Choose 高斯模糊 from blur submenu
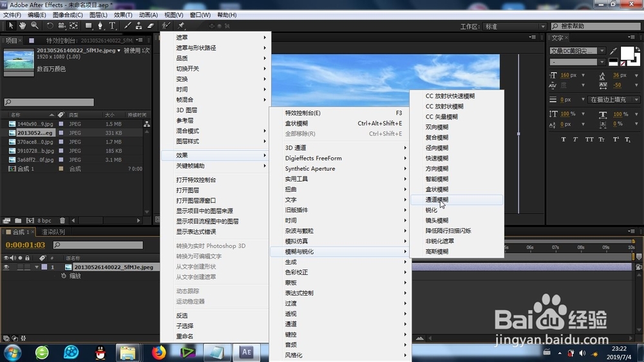644x362 pixels. click(457, 251)
